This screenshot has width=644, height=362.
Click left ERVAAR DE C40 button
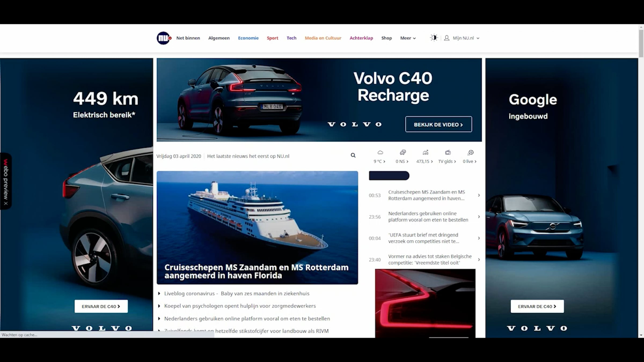coord(101,306)
